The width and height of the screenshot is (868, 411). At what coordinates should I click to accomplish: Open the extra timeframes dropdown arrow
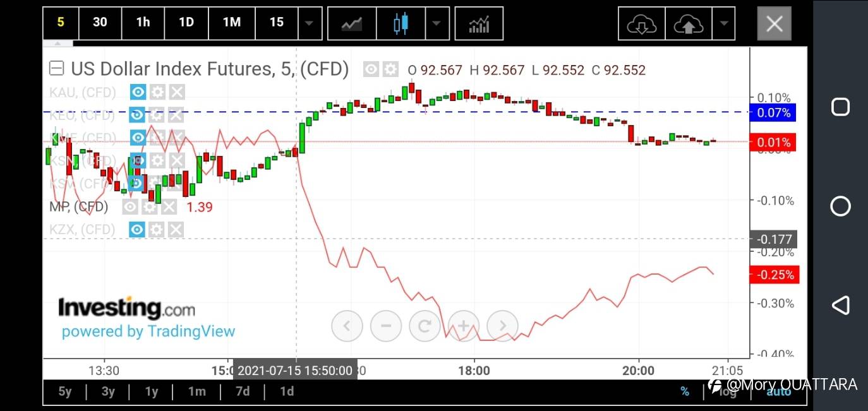pyautogui.click(x=310, y=23)
